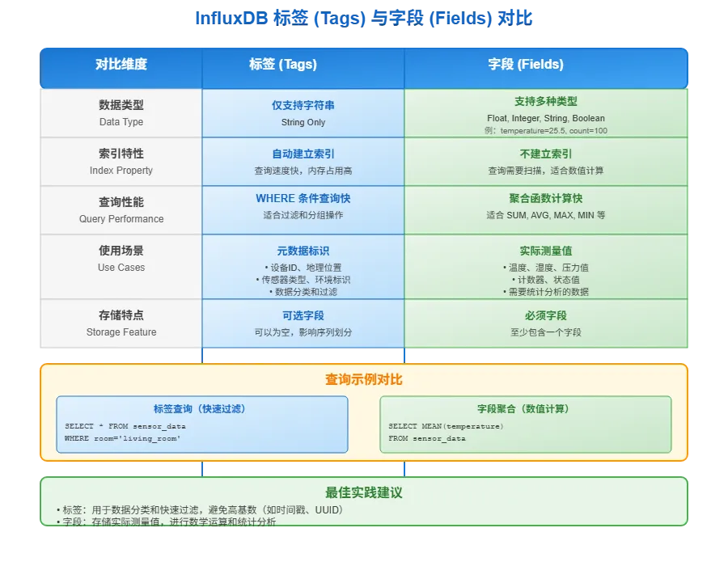
Task: Select the 自动建立索引 cell
Action: click(x=303, y=162)
